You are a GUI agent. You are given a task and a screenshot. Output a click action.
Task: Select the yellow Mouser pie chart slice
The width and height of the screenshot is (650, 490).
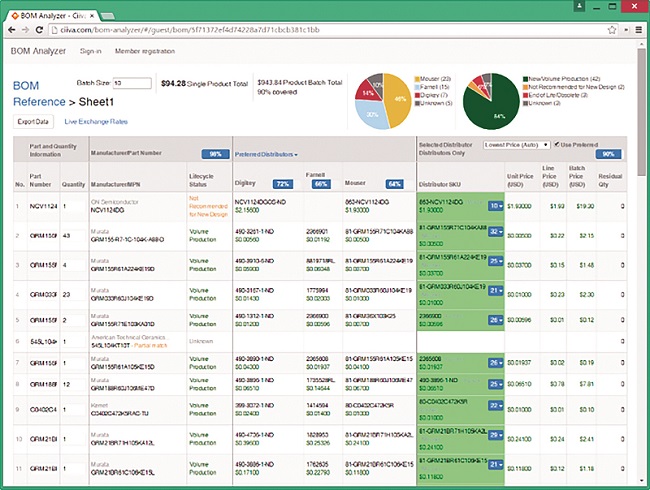(397, 99)
